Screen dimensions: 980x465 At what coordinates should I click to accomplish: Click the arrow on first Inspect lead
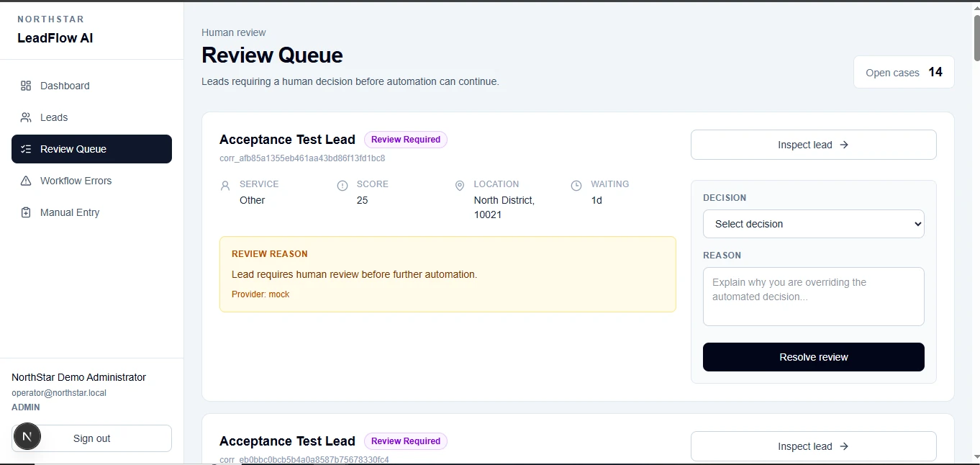pos(845,145)
